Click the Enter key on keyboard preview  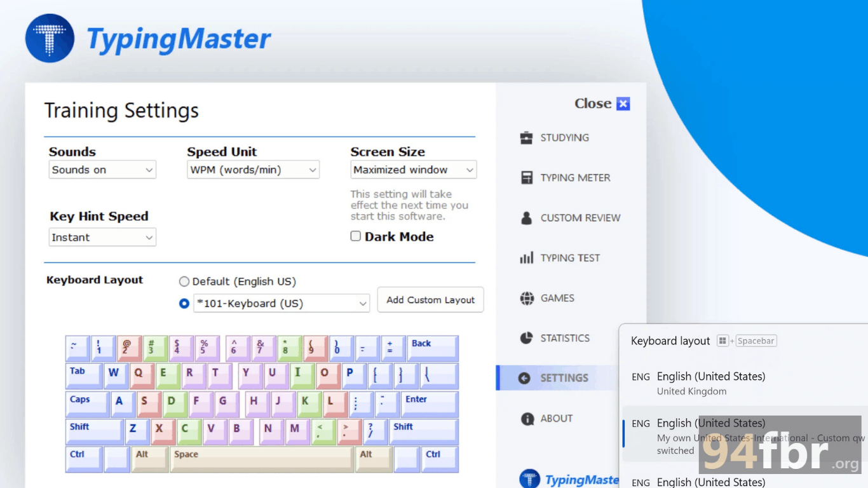click(429, 404)
